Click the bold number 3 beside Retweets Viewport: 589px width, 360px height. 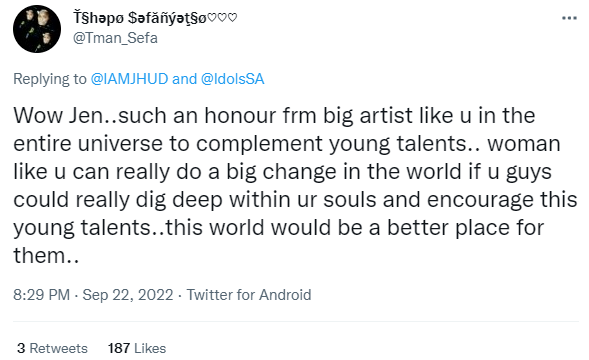click(x=21, y=348)
